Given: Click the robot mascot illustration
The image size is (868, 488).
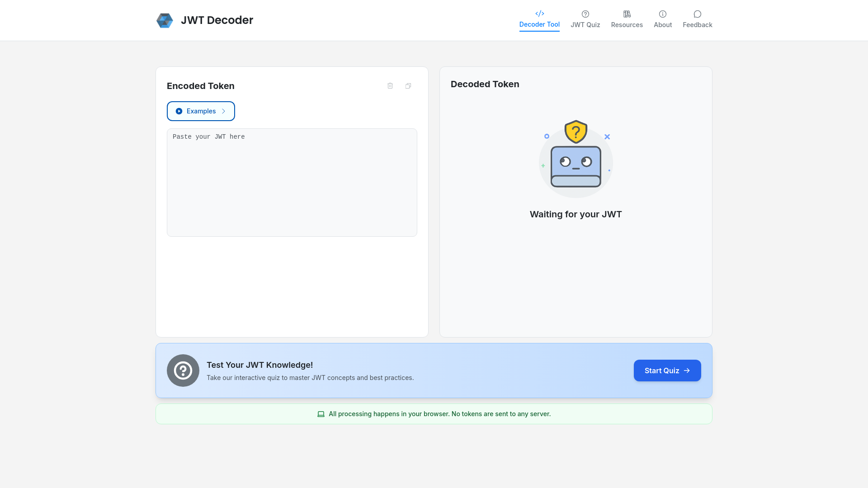Looking at the screenshot, I should coord(576,159).
